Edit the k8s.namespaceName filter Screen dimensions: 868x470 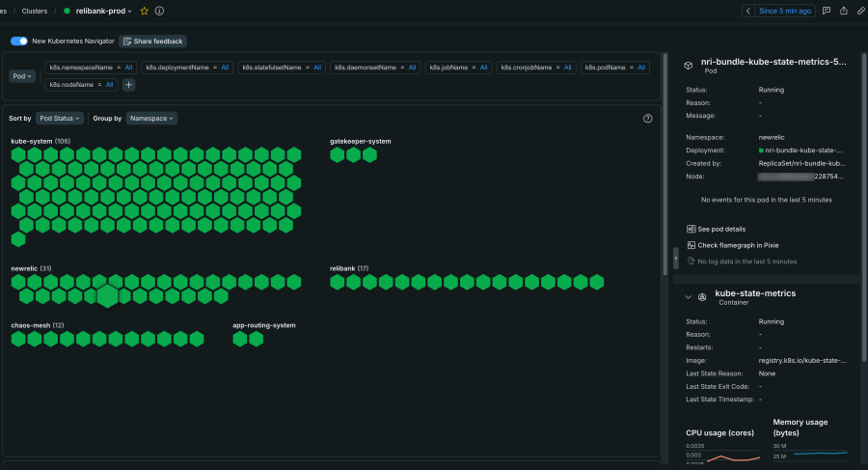[x=91, y=68]
